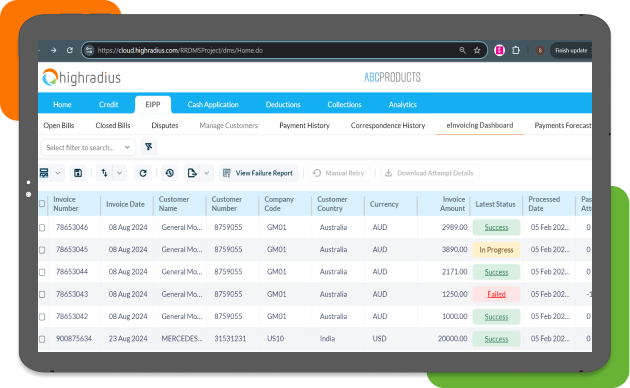Open the Correspondence History subtab

[388, 125]
